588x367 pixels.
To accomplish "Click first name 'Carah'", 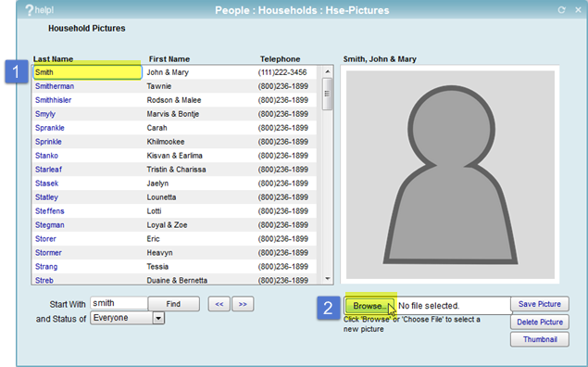I will (x=156, y=128).
